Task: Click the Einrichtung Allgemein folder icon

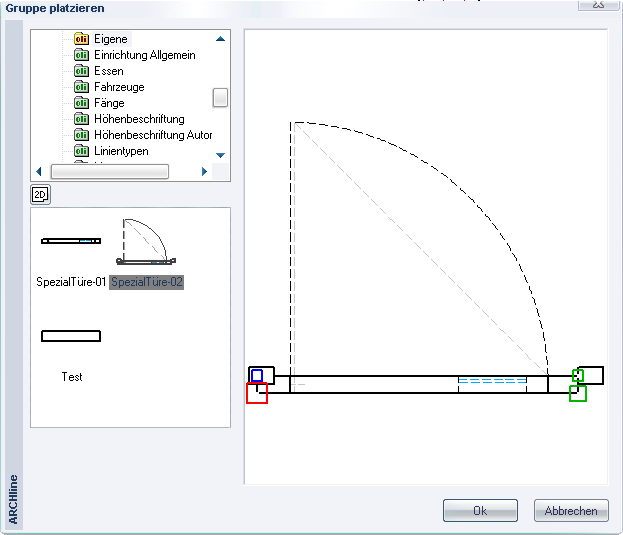Action: pyautogui.click(x=81, y=55)
